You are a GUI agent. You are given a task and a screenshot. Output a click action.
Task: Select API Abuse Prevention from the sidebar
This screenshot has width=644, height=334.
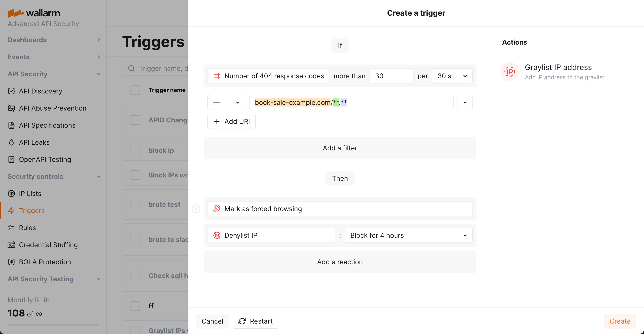pyautogui.click(x=53, y=108)
